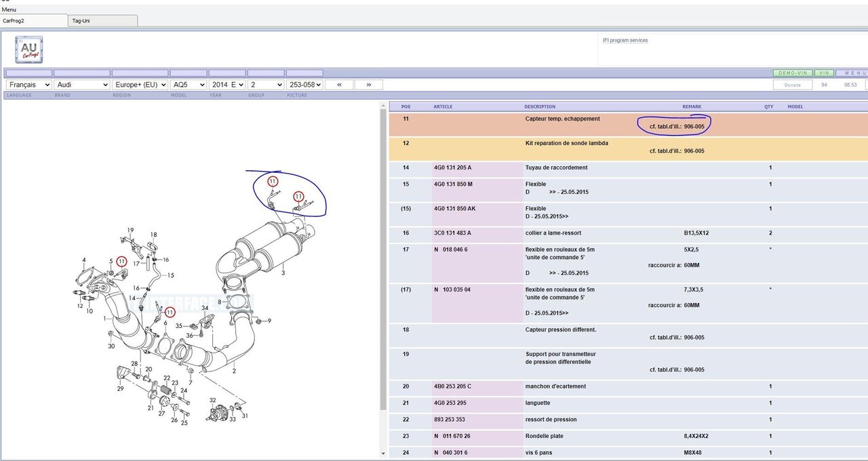Click part callout 19 in the diagram
Image resolution: width=868 pixels, height=461 pixels.
point(130,230)
